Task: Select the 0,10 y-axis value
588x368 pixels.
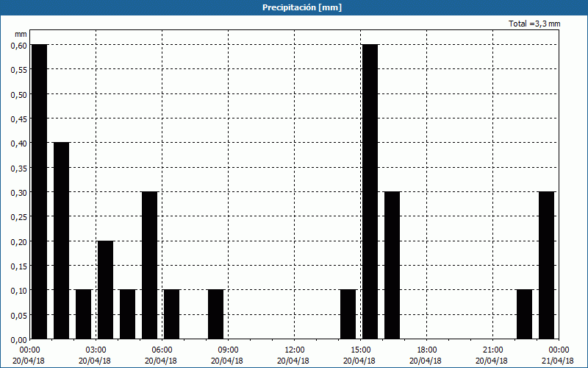Action: click(x=19, y=291)
